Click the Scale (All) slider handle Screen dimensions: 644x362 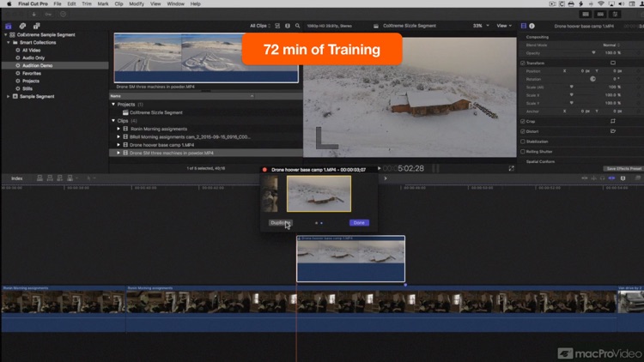pyautogui.click(x=571, y=87)
